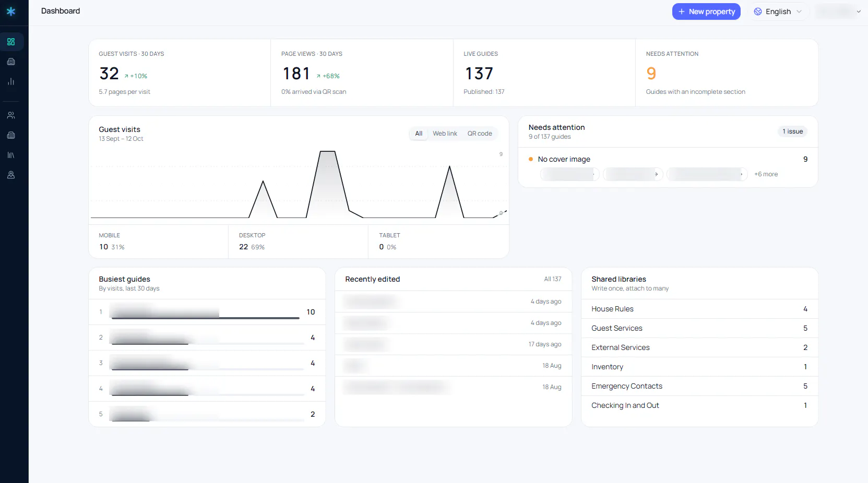This screenshot has height=483, width=868.
Task: Open the All 137 link in Recently edited
Action: point(552,279)
